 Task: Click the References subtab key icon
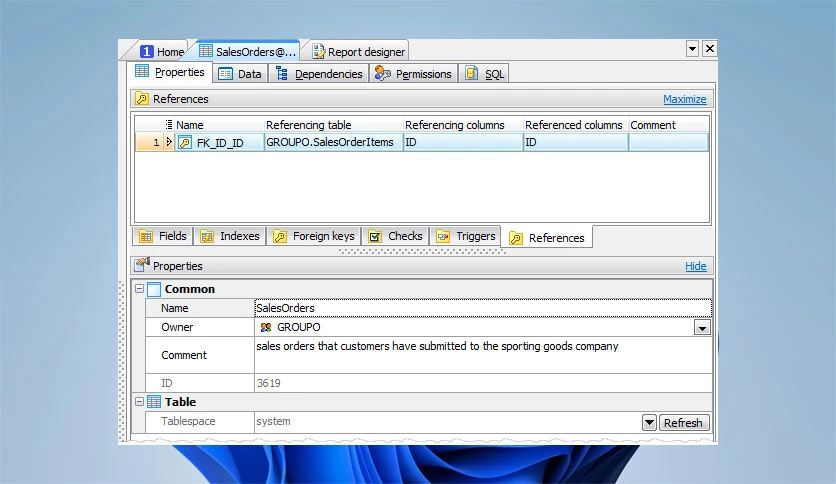(x=516, y=238)
